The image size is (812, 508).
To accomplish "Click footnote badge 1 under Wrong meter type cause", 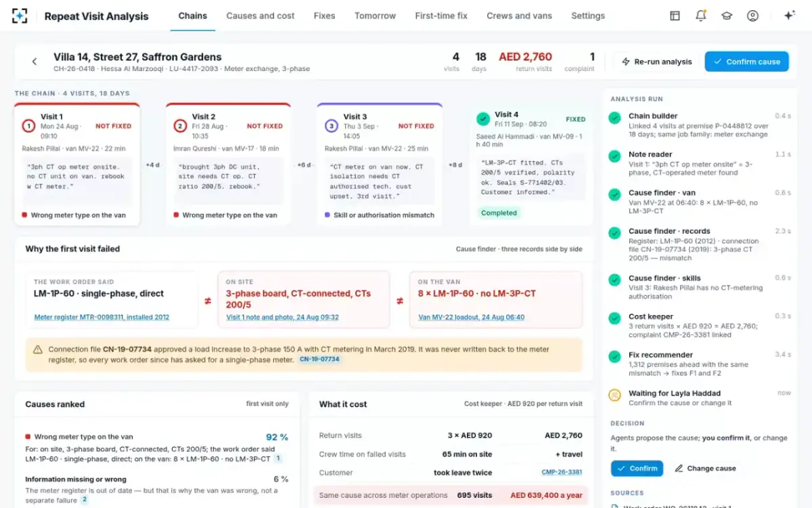I will pyautogui.click(x=277, y=459).
